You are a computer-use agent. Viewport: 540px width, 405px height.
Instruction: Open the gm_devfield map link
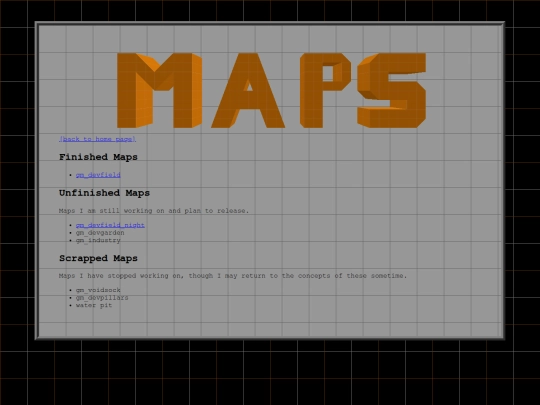(x=98, y=175)
